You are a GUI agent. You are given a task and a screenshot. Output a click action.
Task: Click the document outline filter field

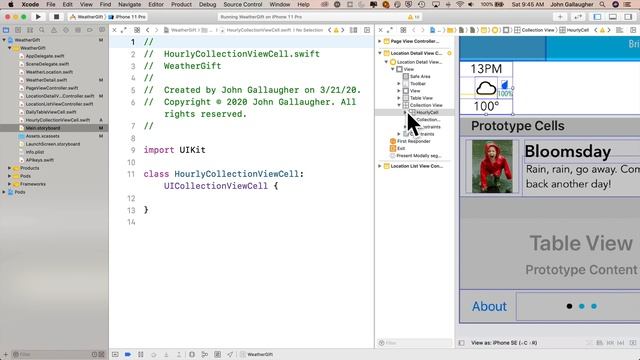414,343
